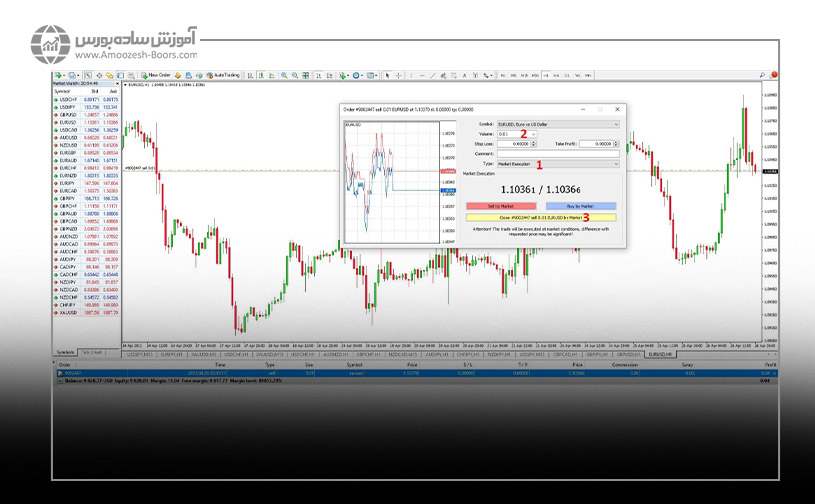Switch to the Tick Chart tab

(x=92, y=352)
